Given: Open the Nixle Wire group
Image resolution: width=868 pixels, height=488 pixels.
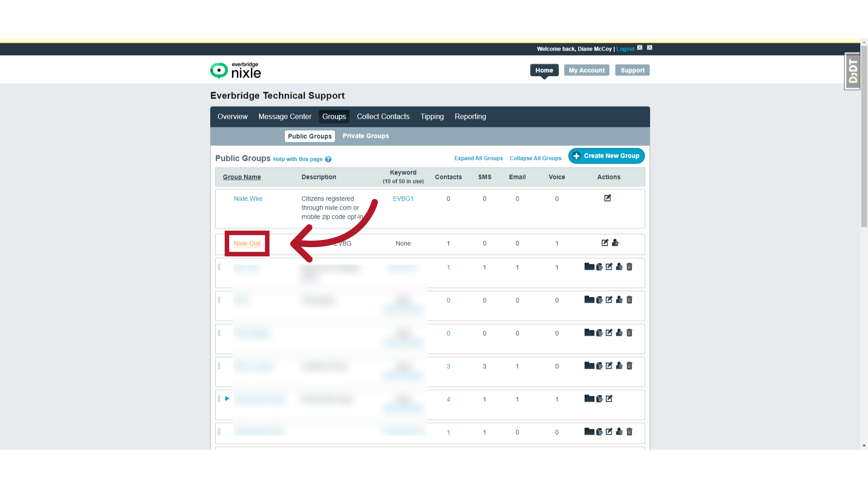Looking at the screenshot, I should [x=248, y=199].
